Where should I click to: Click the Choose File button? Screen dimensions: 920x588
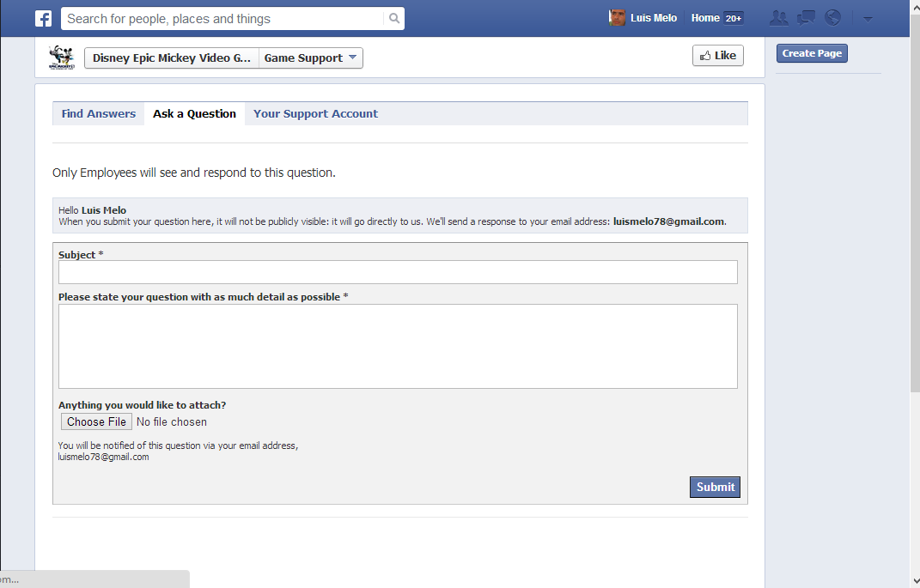click(x=96, y=421)
